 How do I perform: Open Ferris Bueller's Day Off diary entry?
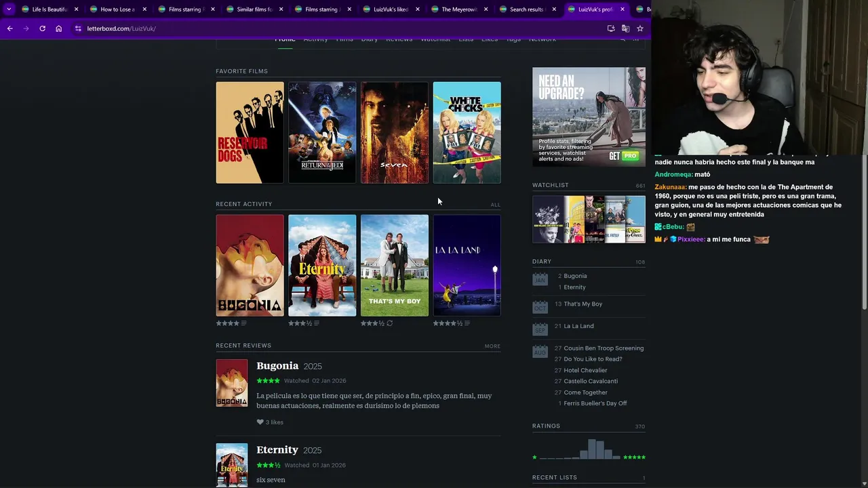(595, 403)
